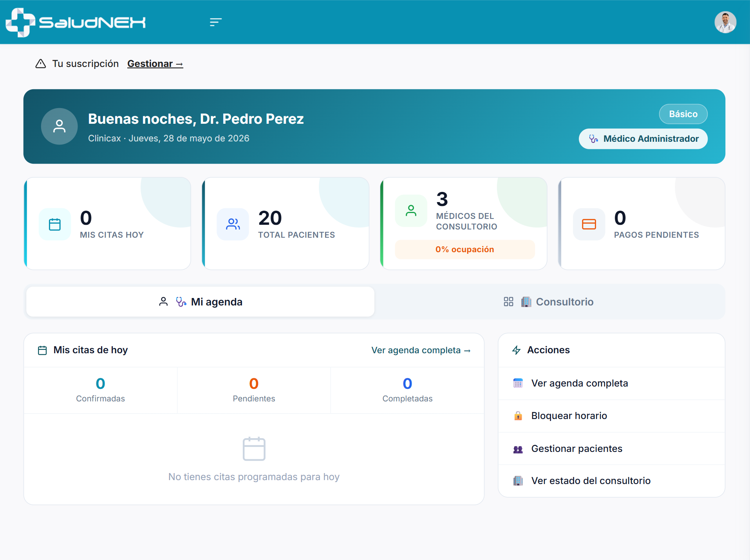Viewport: 750px width, 560px height.
Task: Click the Médicos del Consultorio label
Action: pyautogui.click(x=466, y=221)
